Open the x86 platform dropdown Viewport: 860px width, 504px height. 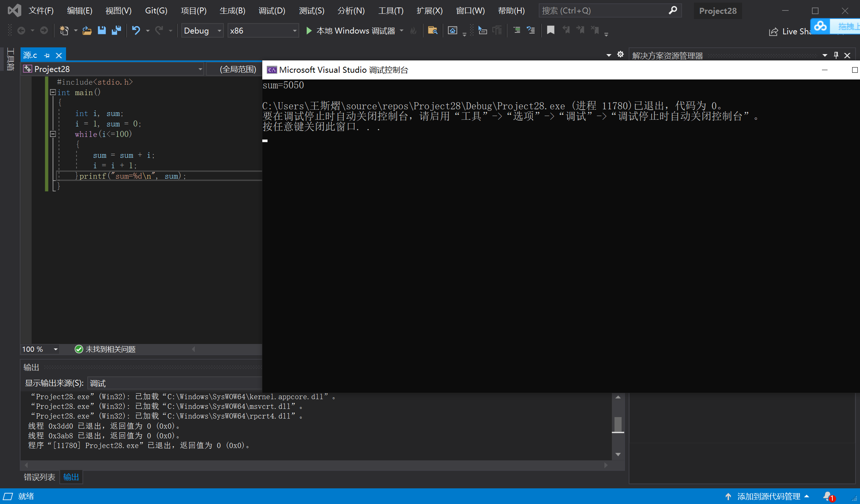[294, 31]
